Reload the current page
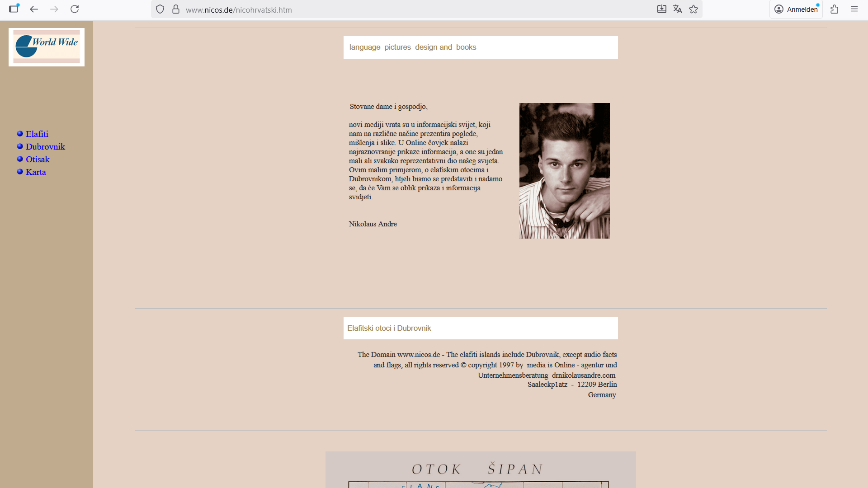Image resolution: width=868 pixels, height=488 pixels. (x=75, y=9)
